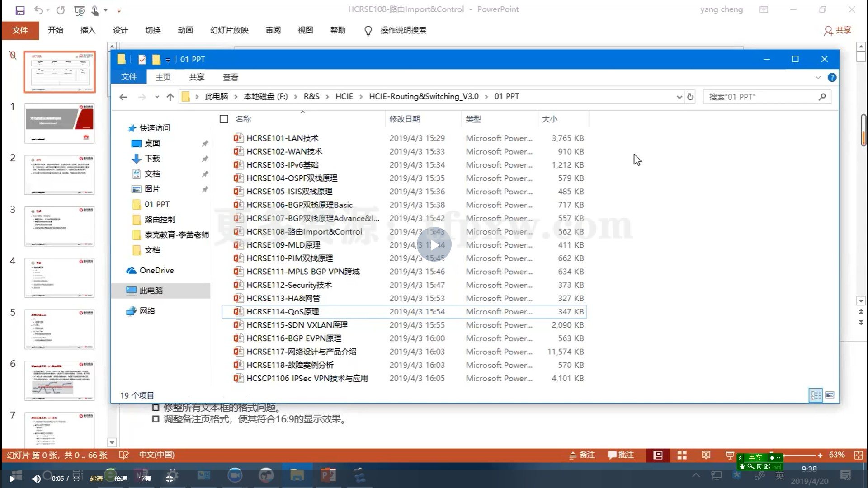Open 桌面 in quick access
This screenshot has width=868, height=488.
coord(152,143)
